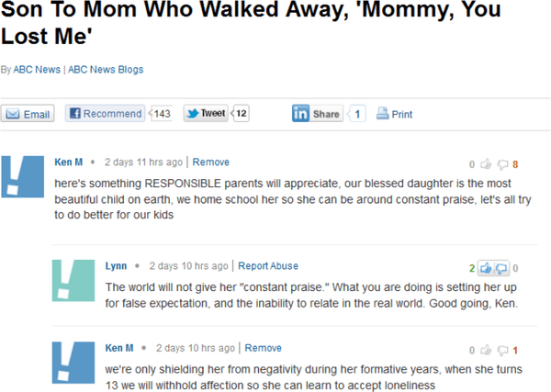Click Ken M's name on top comment
This screenshot has width=551, height=392.
69,162
